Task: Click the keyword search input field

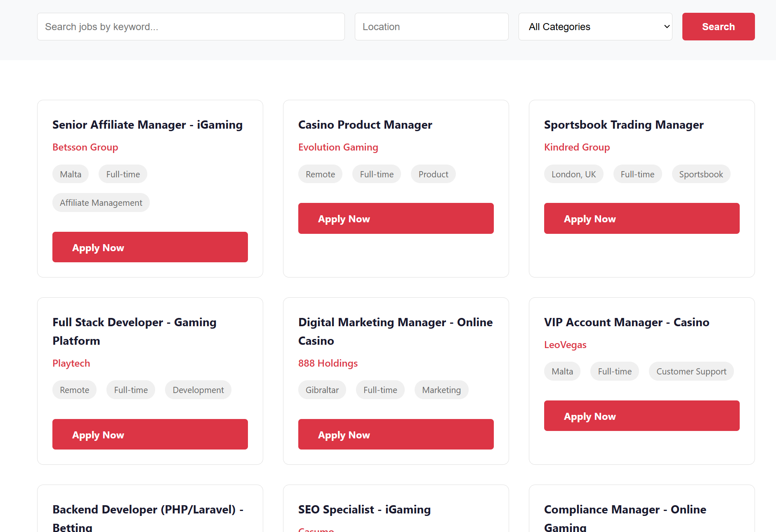Action: point(191,26)
